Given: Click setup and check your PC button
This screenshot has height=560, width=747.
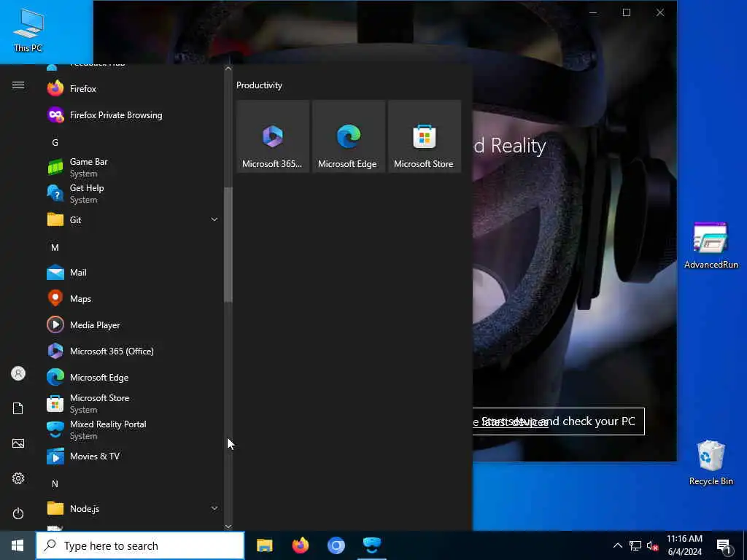Looking at the screenshot, I should (558, 421).
